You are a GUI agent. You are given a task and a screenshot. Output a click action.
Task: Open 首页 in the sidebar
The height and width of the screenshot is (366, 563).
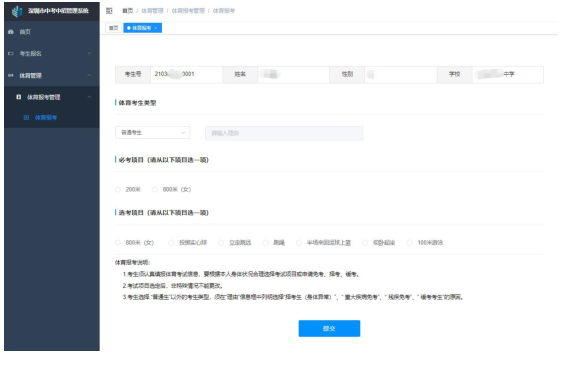click(25, 32)
